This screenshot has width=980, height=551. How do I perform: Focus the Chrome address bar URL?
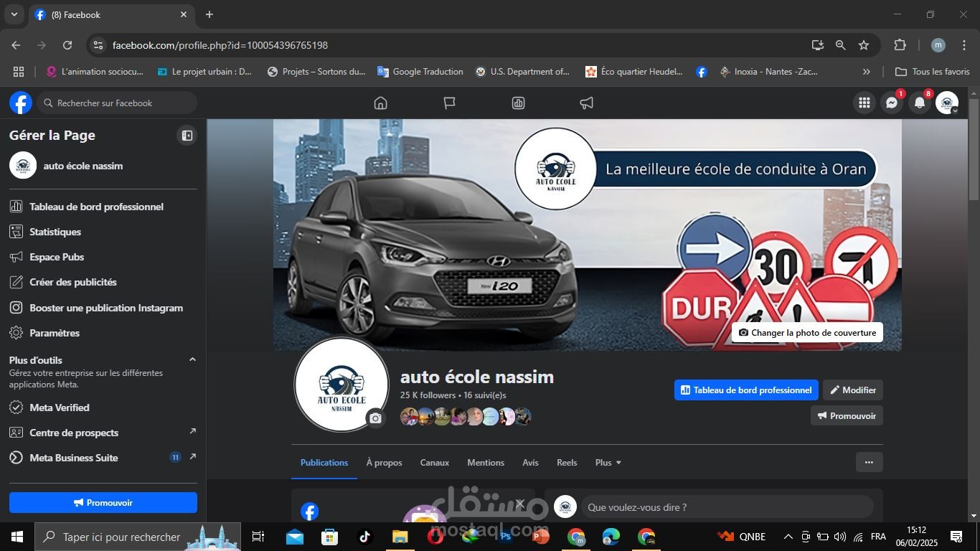point(220,45)
